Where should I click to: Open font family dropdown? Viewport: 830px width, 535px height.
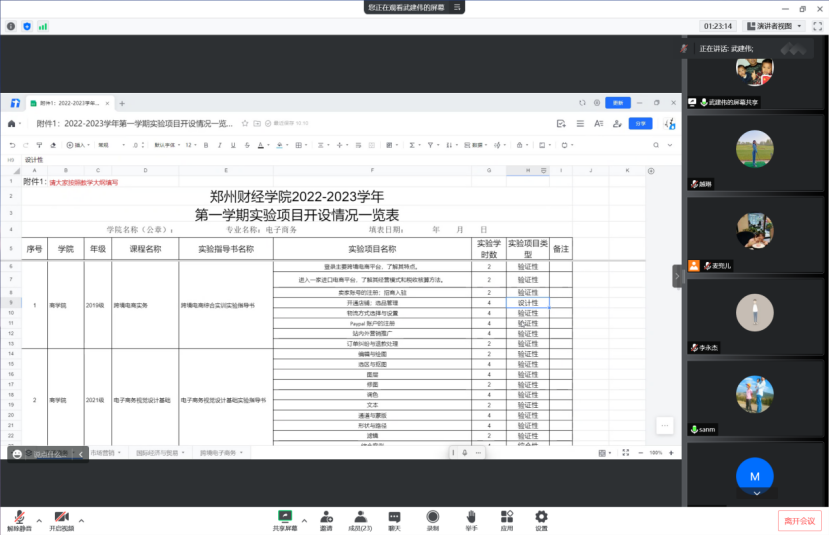tap(167, 145)
